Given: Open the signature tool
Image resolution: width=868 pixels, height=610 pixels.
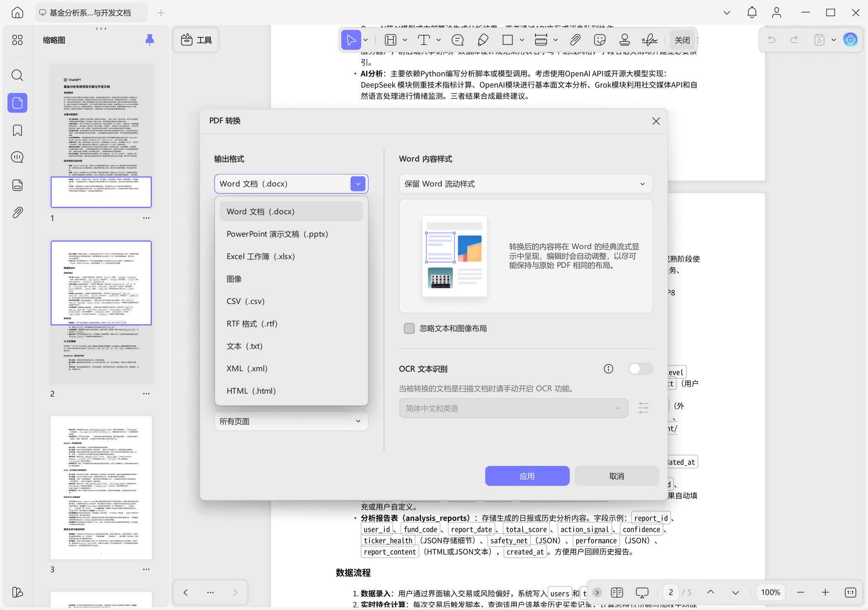Looking at the screenshot, I should coord(650,40).
